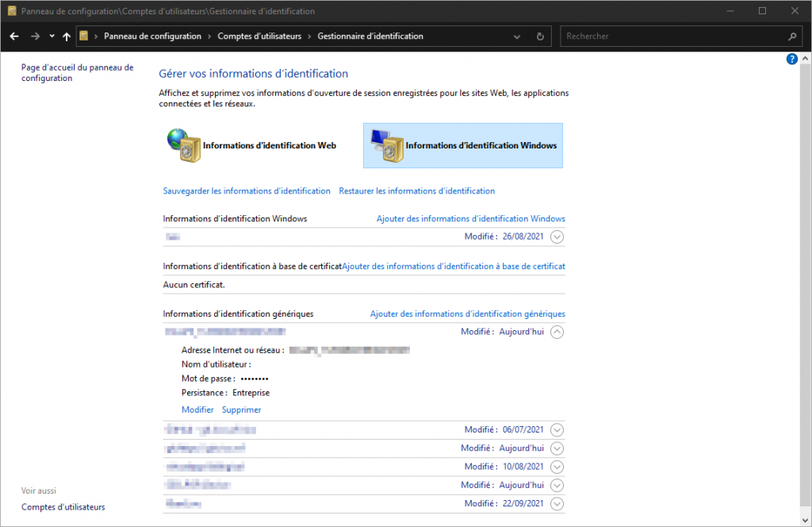Click Ajouter des informations d'identification génériques
The height and width of the screenshot is (527, 812).
pyautogui.click(x=468, y=314)
